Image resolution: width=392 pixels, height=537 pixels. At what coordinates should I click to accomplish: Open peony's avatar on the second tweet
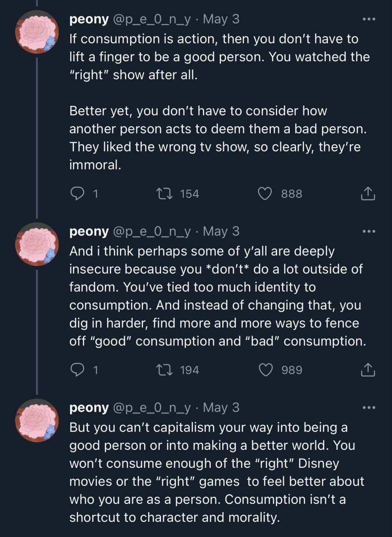click(x=36, y=244)
